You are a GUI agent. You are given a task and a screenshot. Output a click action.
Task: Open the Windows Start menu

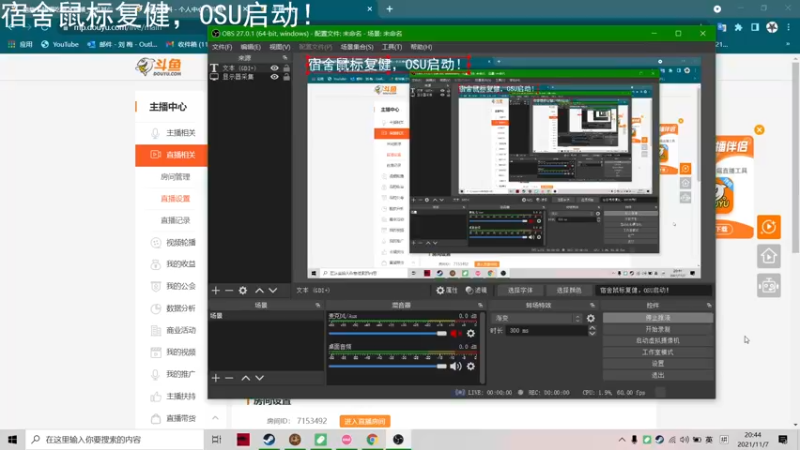pyautogui.click(x=12, y=439)
